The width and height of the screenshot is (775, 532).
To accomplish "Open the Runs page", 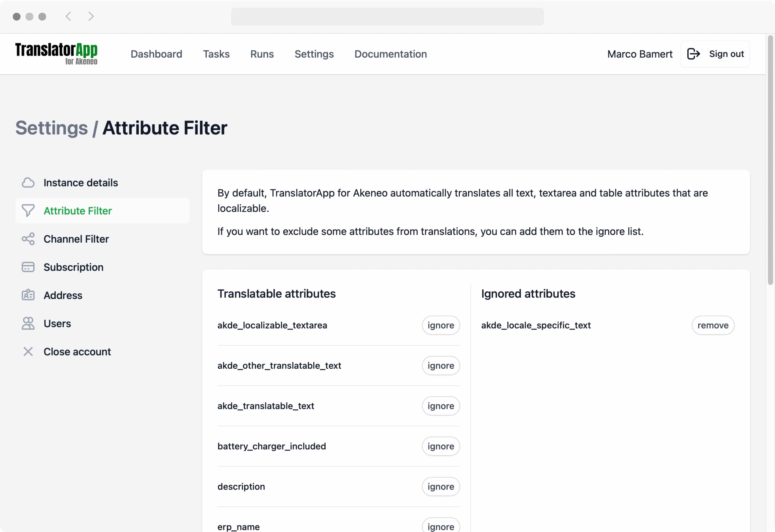I will click(x=262, y=54).
